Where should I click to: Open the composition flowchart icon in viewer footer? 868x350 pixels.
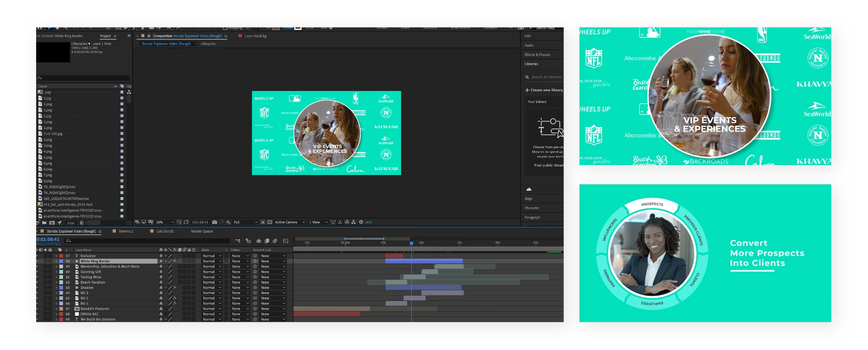pos(353,222)
